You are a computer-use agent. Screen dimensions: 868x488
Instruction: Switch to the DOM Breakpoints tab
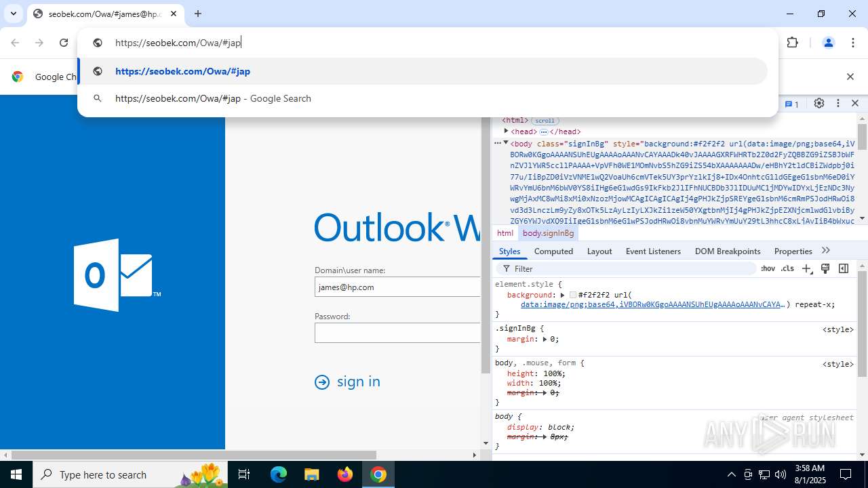coord(728,251)
